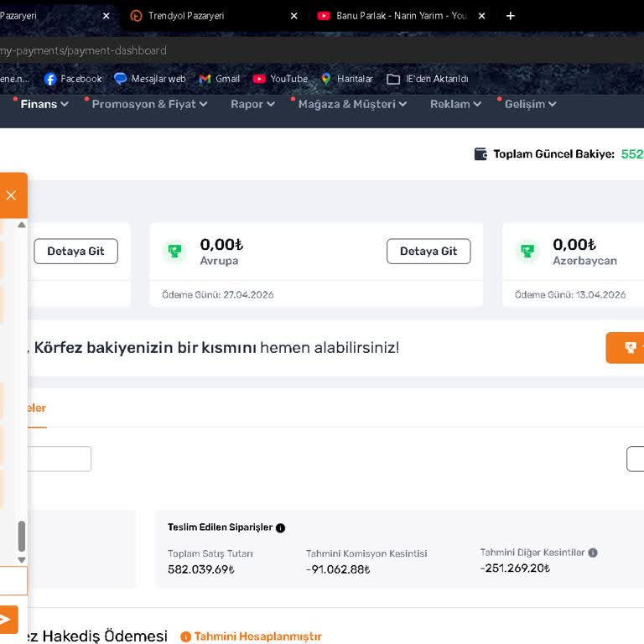The height and width of the screenshot is (644, 644).
Task: Expand the Gelişim menu
Action: 530,104
